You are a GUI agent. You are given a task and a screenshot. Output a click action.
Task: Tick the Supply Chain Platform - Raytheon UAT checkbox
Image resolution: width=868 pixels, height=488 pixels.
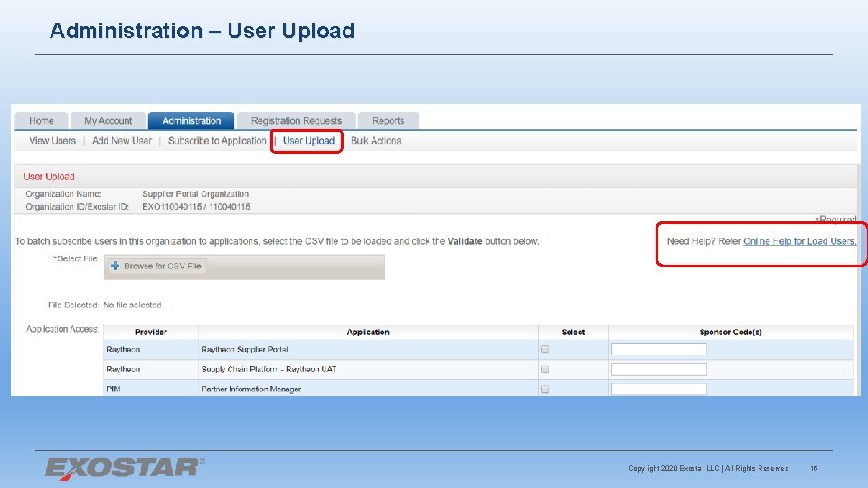pyautogui.click(x=544, y=370)
